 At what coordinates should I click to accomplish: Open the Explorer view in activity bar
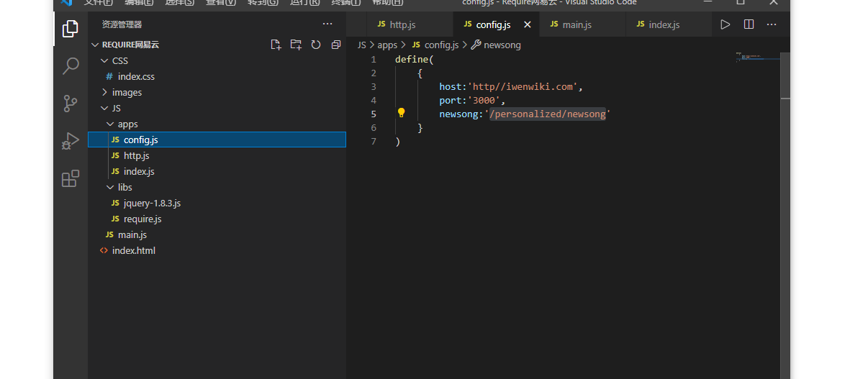(x=71, y=29)
